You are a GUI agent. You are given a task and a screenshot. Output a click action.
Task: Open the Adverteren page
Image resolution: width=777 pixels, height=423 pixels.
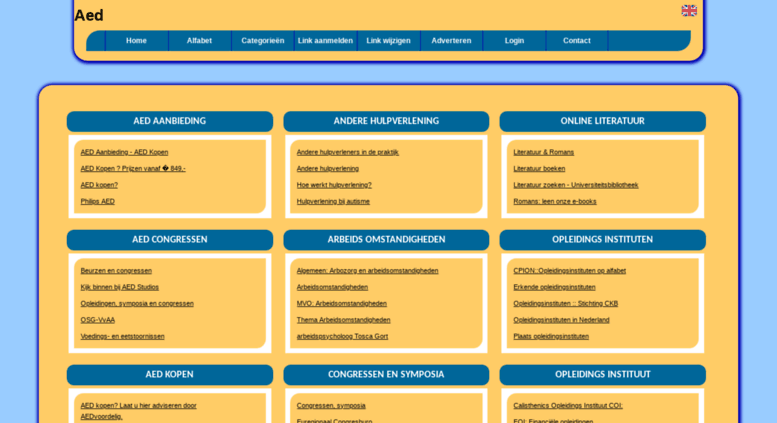point(451,41)
